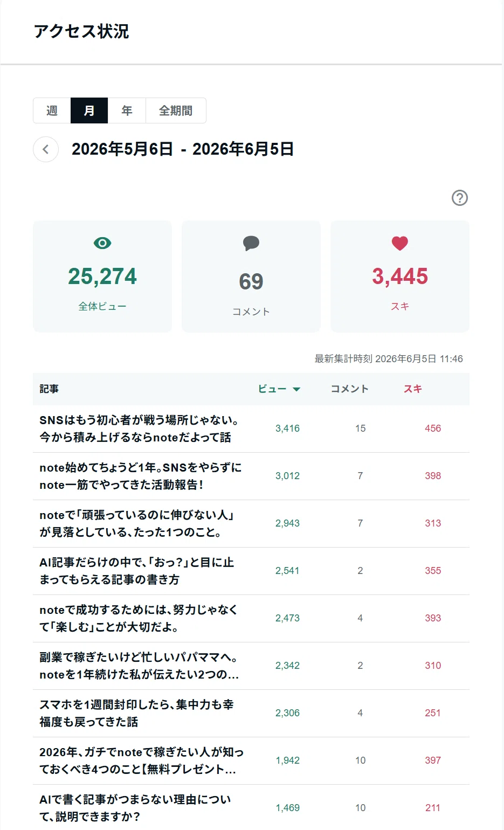The height and width of the screenshot is (830, 504).
Task: Click the ビュー sort arrow
Action: pyautogui.click(x=296, y=389)
